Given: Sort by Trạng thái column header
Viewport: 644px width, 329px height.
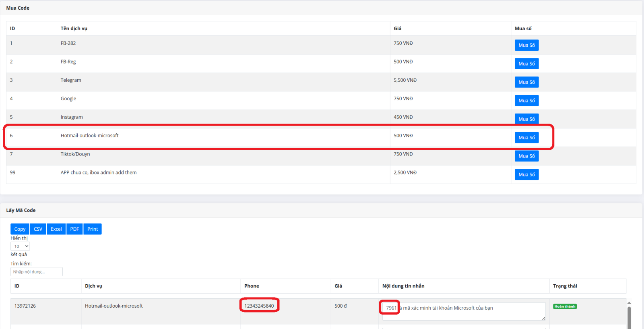Looking at the screenshot, I should tap(565, 286).
